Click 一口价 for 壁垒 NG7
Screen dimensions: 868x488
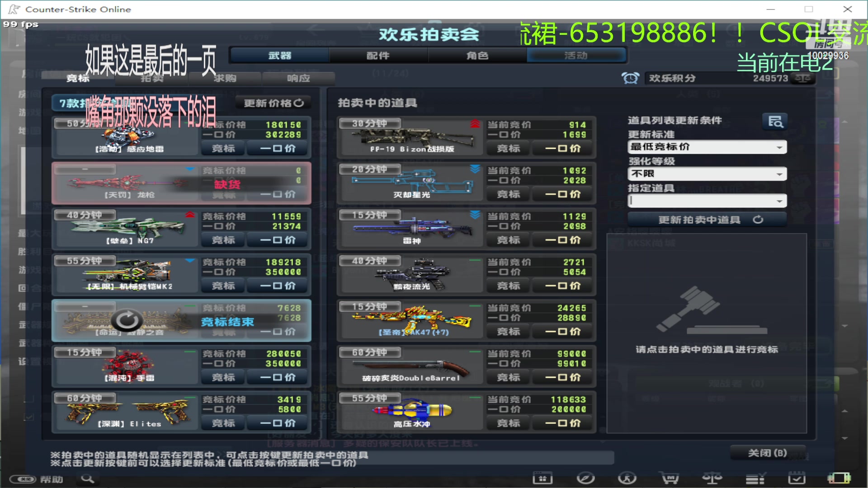click(x=278, y=240)
